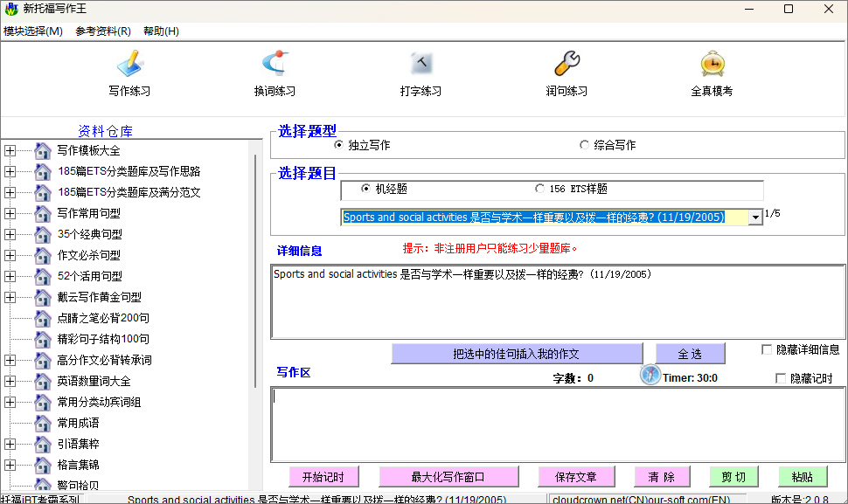Tick the 隐藏记时 checkbox
The height and width of the screenshot is (504, 848).
(781, 378)
